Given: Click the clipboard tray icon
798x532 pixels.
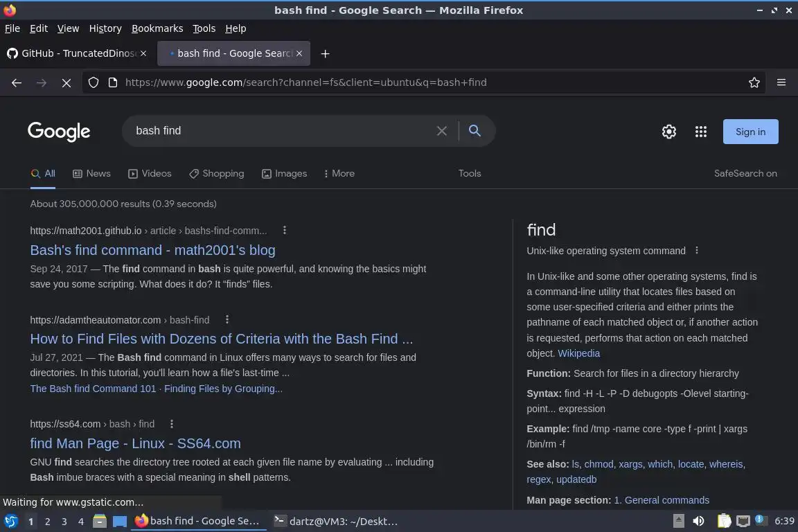Looking at the screenshot, I should click(724, 521).
